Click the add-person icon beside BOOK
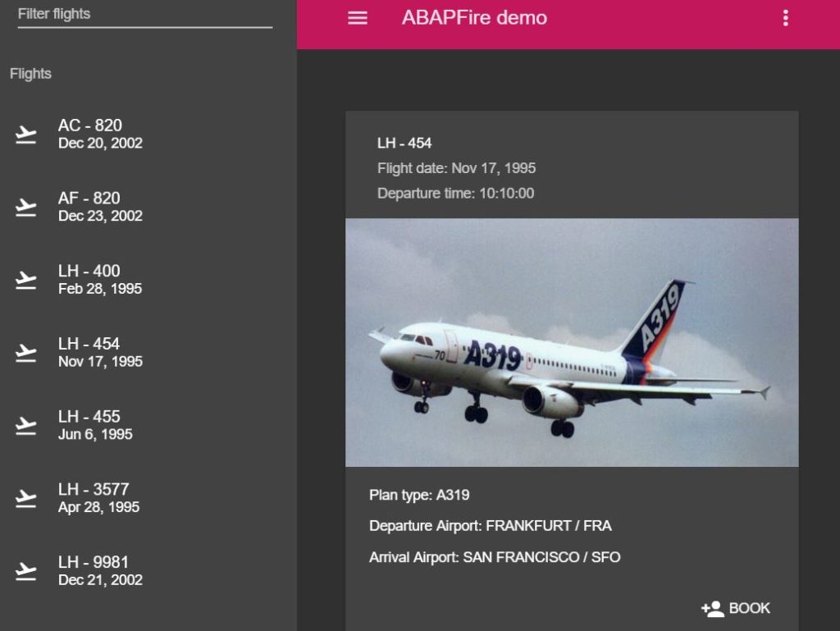This screenshot has width=840, height=631. (713, 609)
